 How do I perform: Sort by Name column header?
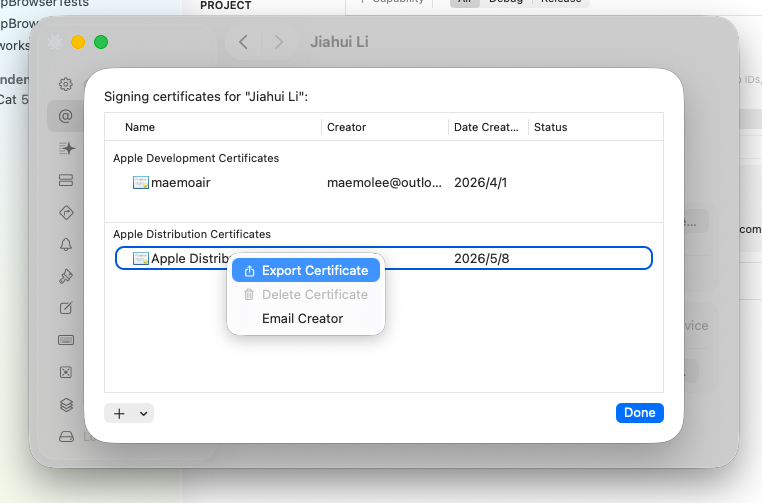pyautogui.click(x=140, y=127)
